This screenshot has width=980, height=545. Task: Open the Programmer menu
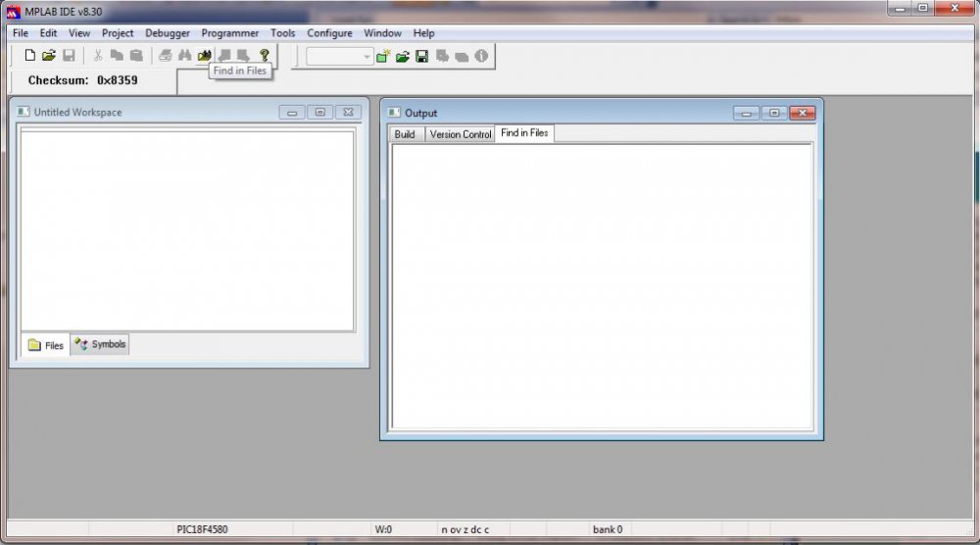click(x=230, y=33)
